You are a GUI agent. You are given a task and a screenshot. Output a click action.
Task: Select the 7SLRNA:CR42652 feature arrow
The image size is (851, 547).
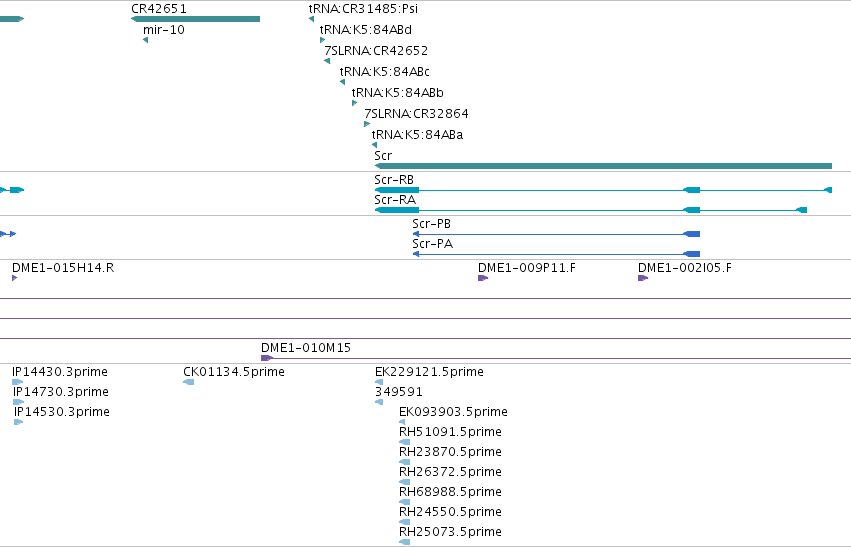pos(327,61)
